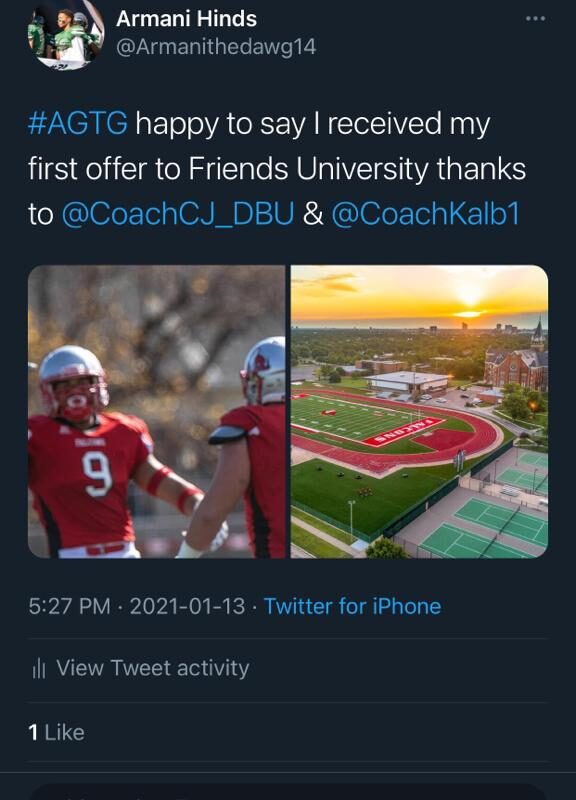Click Twitter for iPhone source link
Image resolution: width=576 pixels, height=800 pixels.
(352, 606)
